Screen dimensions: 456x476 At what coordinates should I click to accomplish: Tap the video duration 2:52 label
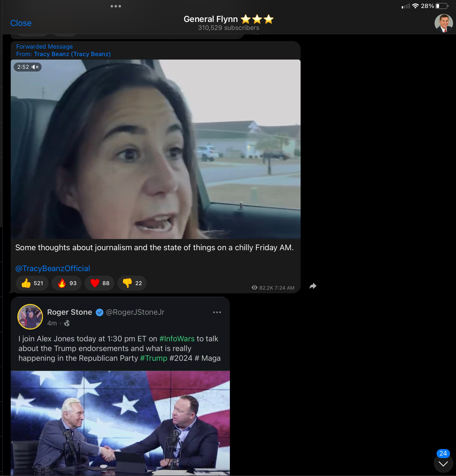[x=23, y=67]
